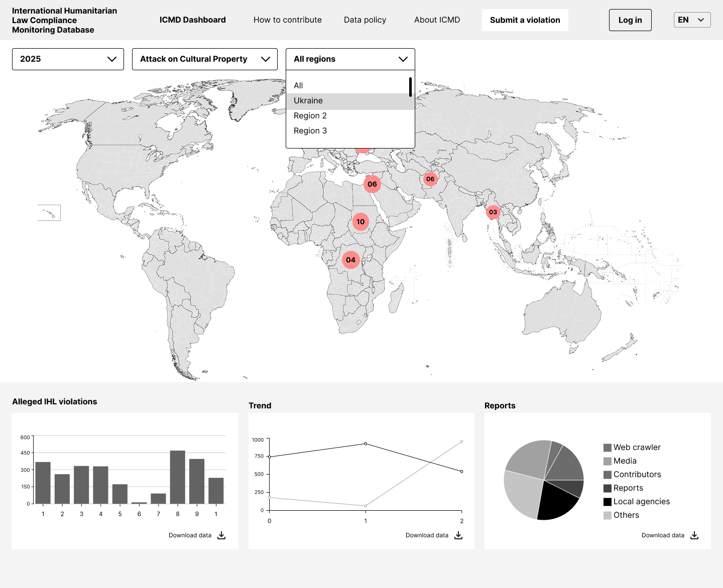This screenshot has height=588, width=723.
Task: Select the map marker labeled 10 in Sudan
Action: pos(360,221)
